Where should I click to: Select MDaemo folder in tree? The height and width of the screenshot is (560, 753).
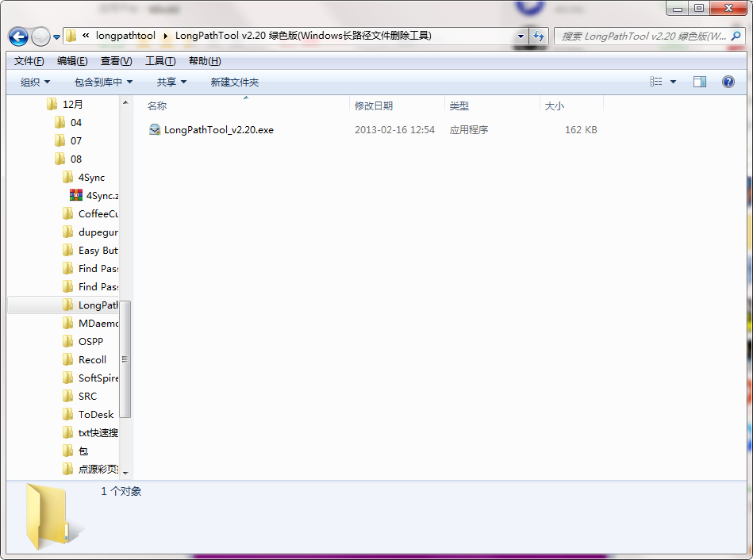pyautogui.click(x=98, y=323)
